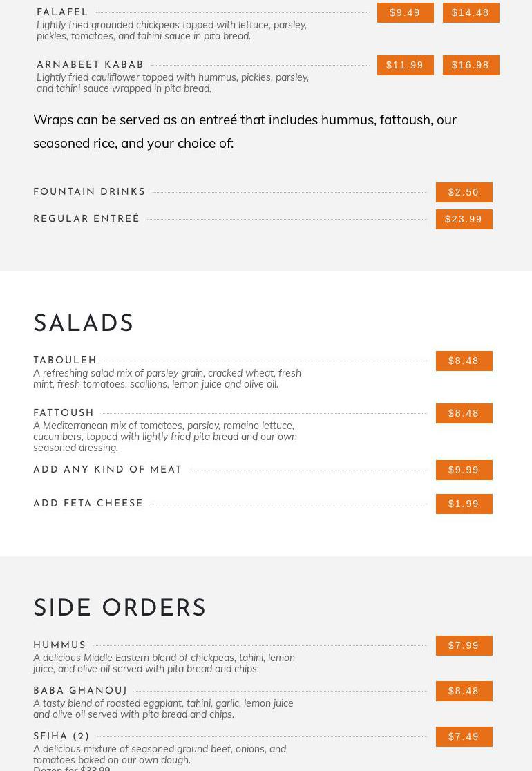Click the Hummus $7.99 price badge
532x771 pixels.
tap(464, 645)
